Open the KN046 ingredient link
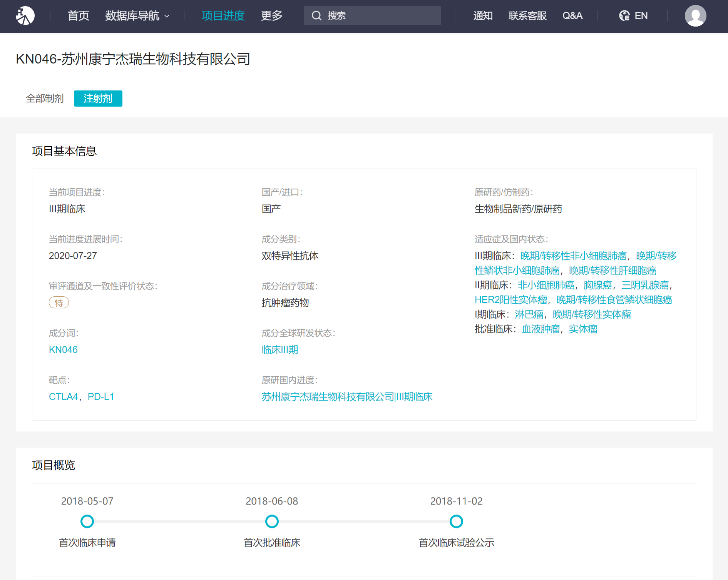 [63, 349]
